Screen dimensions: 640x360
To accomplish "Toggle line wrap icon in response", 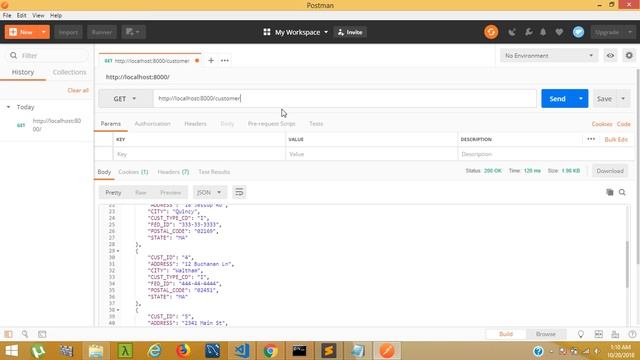I will 239,192.
